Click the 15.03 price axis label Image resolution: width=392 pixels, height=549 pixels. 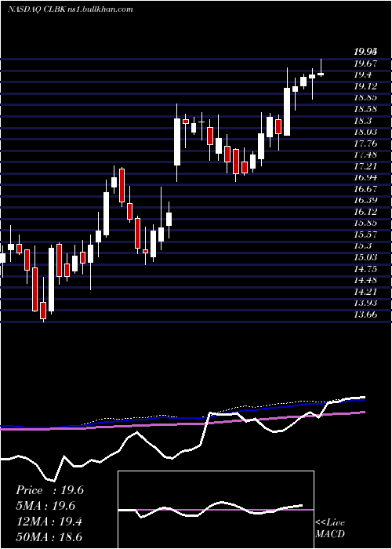pos(365,258)
